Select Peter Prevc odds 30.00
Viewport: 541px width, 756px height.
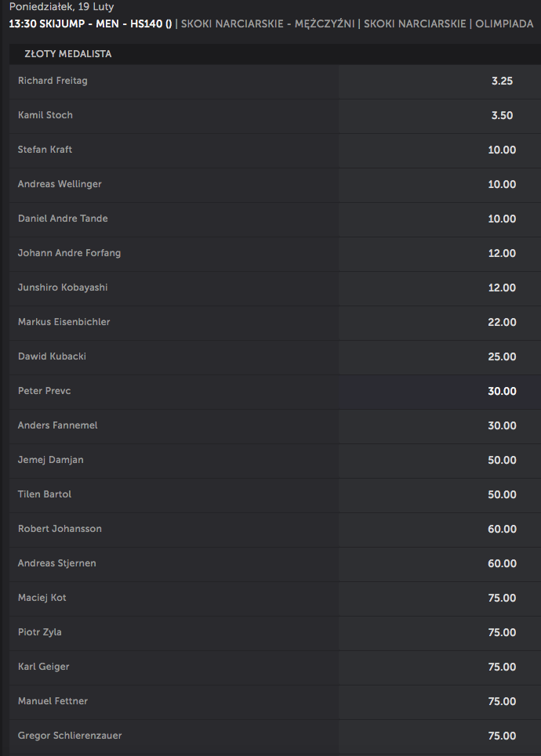pos(440,392)
